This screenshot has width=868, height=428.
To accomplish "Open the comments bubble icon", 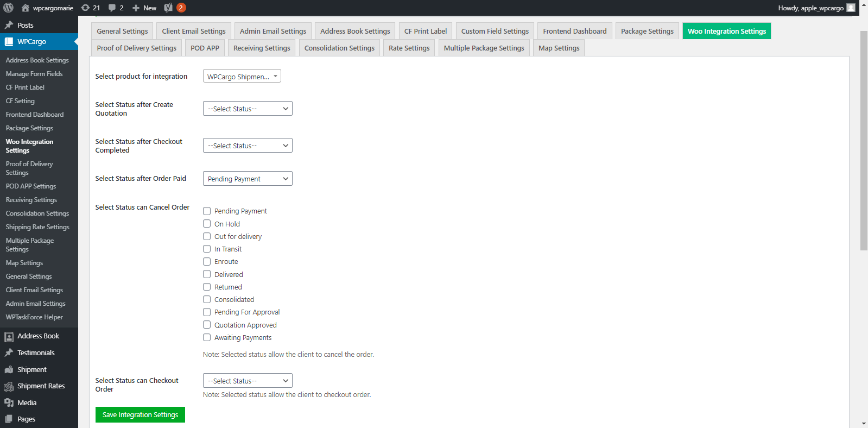I will pyautogui.click(x=112, y=8).
